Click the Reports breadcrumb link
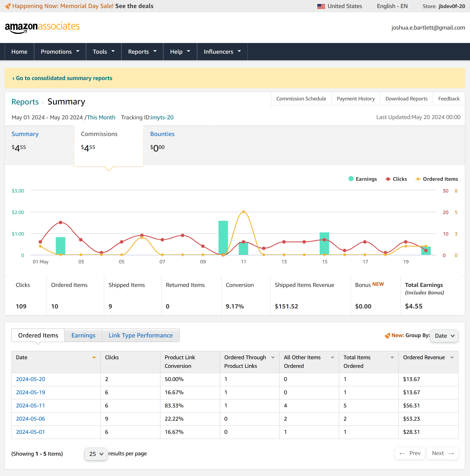The height and width of the screenshot is (476, 470). pyautogui.click(x=25, y=102)
